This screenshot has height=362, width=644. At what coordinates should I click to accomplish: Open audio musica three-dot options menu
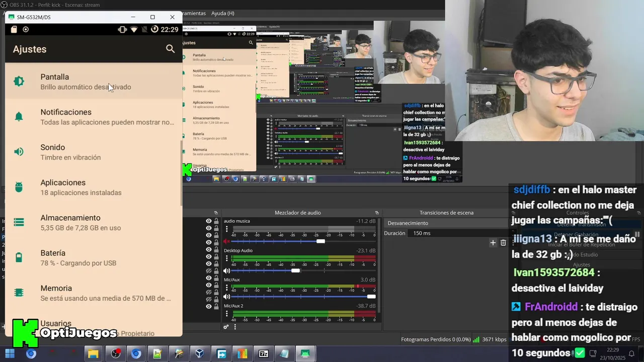tap(226, 229)
